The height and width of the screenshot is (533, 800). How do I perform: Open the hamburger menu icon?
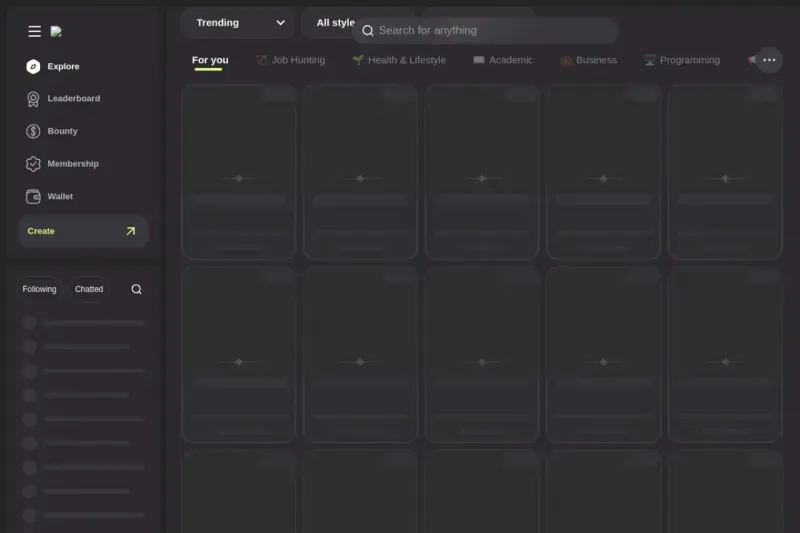tap(34, 32)
